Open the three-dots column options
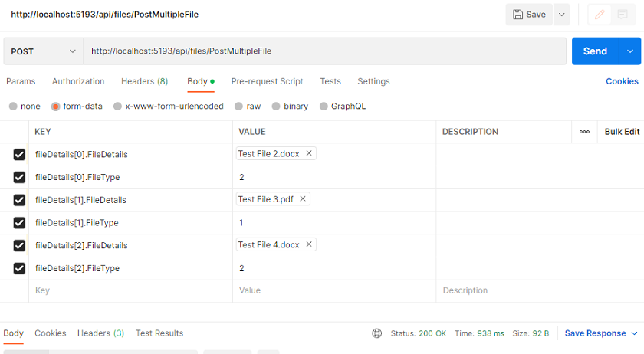Image resolution: width=644 pixels, height=354 pixels. coord(584,132)
